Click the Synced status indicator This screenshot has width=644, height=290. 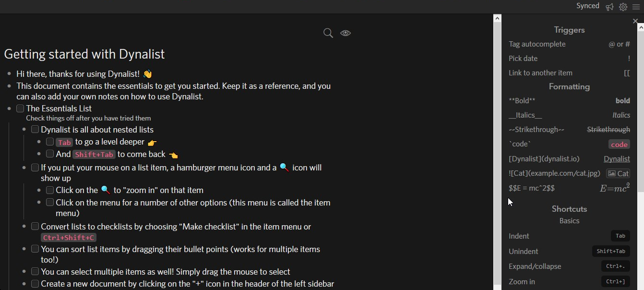click(x=588, y=6)
